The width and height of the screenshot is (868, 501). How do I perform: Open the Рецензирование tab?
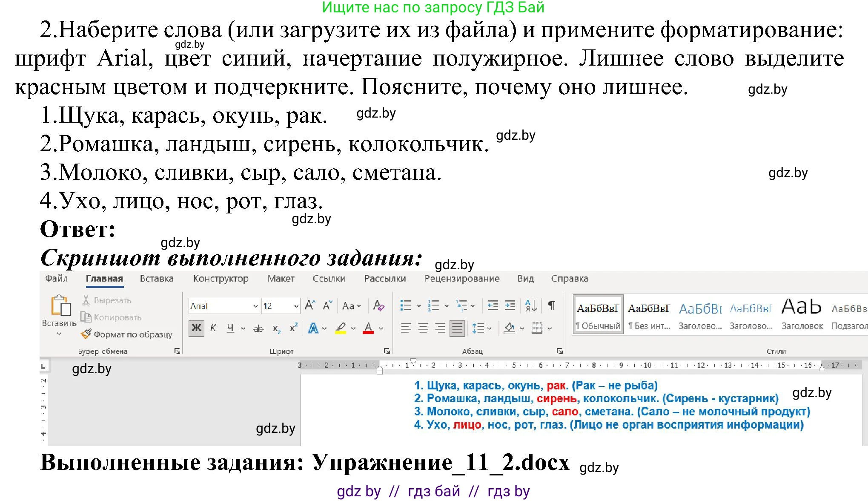(x=462, y=278)
